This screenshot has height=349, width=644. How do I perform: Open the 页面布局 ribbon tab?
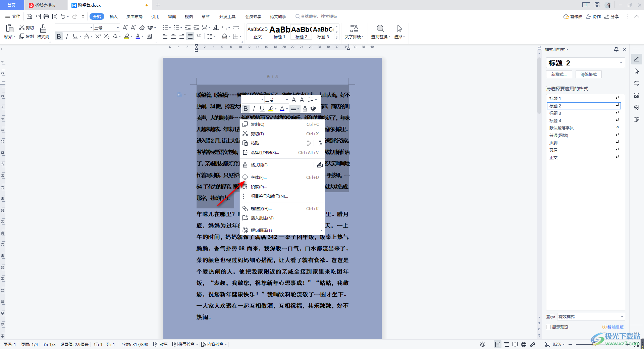(x=135, y=16)
